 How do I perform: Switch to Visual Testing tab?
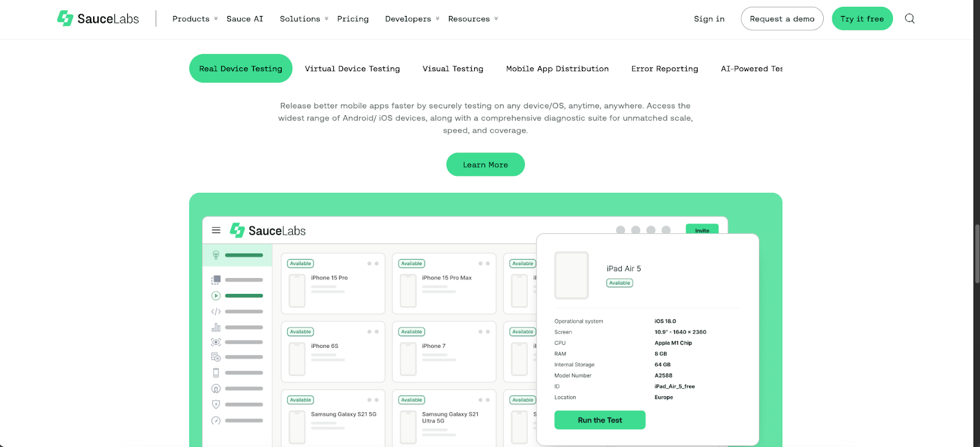pyautogui.click(x=453, y=69)
